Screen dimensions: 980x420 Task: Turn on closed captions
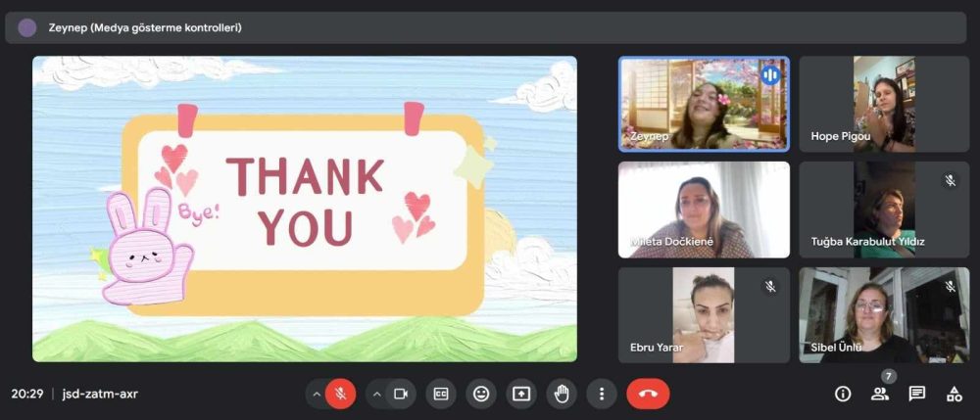tap(441, 394)
